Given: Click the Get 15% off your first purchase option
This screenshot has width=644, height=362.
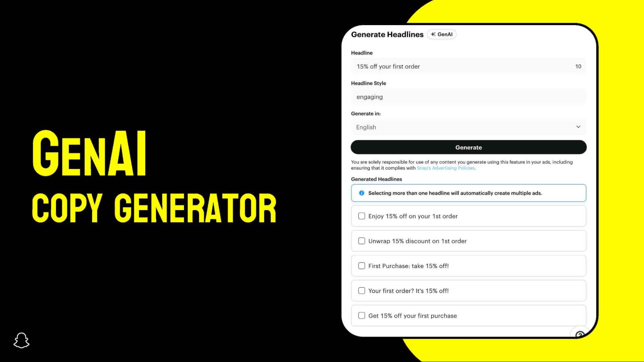Looking at the screenshot, I should click(x=361, y=316).
